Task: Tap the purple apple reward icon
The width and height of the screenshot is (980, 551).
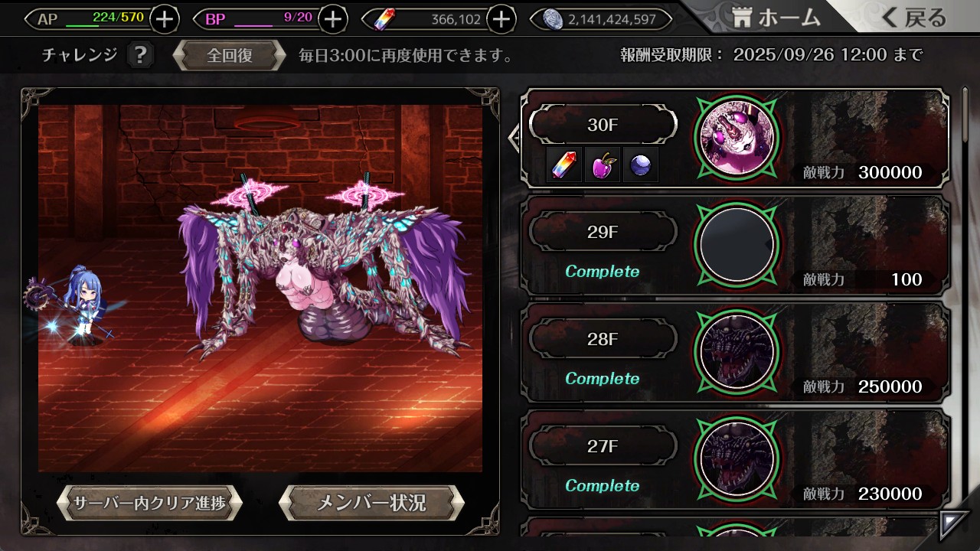Action: (x=603, y=165)
